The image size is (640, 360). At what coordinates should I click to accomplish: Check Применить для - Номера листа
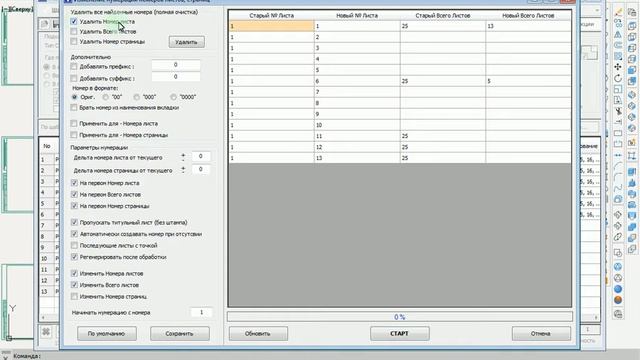point(74,123)
